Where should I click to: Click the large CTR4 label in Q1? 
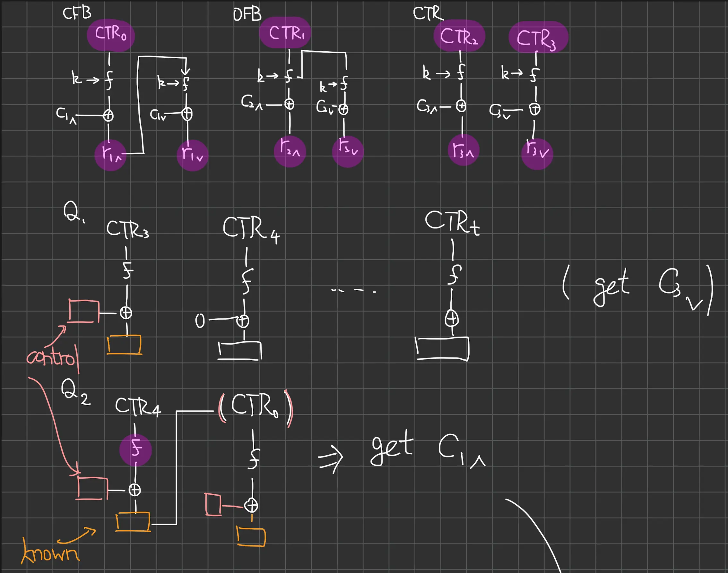[x=251, y=229]
